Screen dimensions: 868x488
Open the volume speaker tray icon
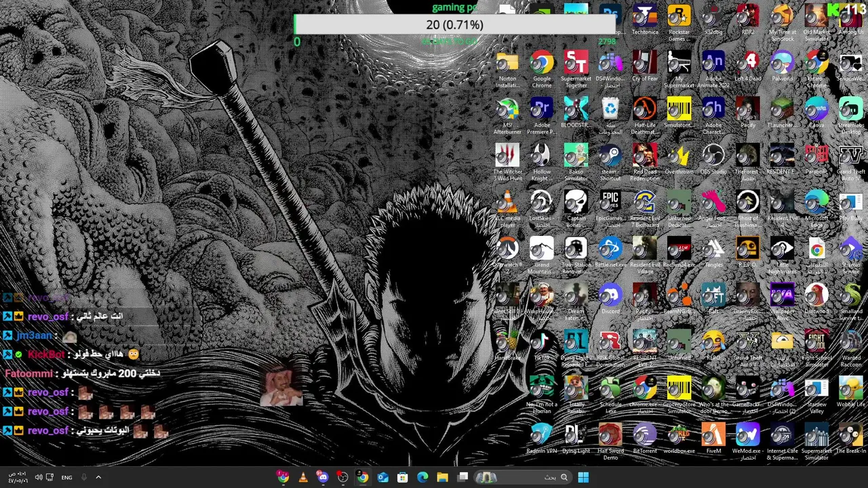point(38,477)
